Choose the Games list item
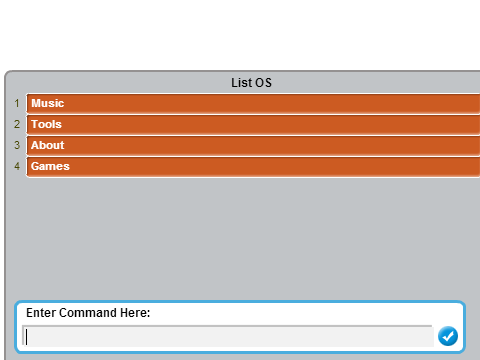The height and width of the screenshot is (360, 480). pyautogui.click(x=253, y=167)
